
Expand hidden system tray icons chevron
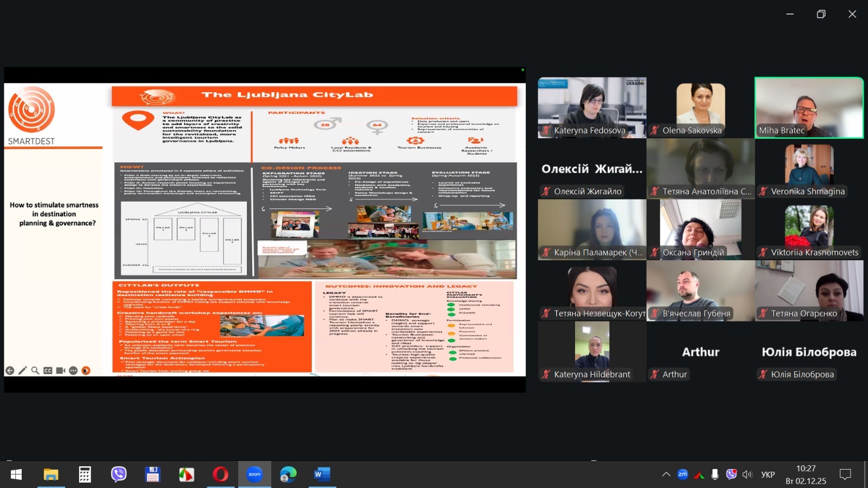(666, 474)
